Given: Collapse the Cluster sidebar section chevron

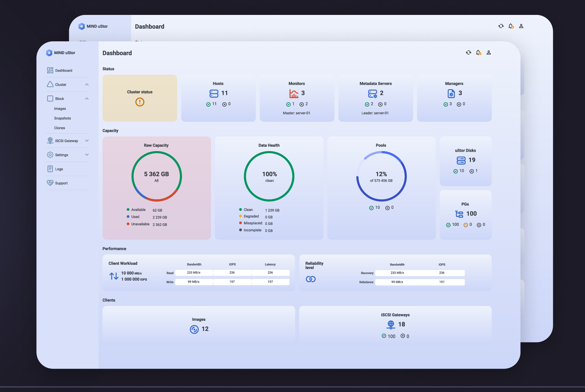Looking at the screenshot, I should click(87, 85).
